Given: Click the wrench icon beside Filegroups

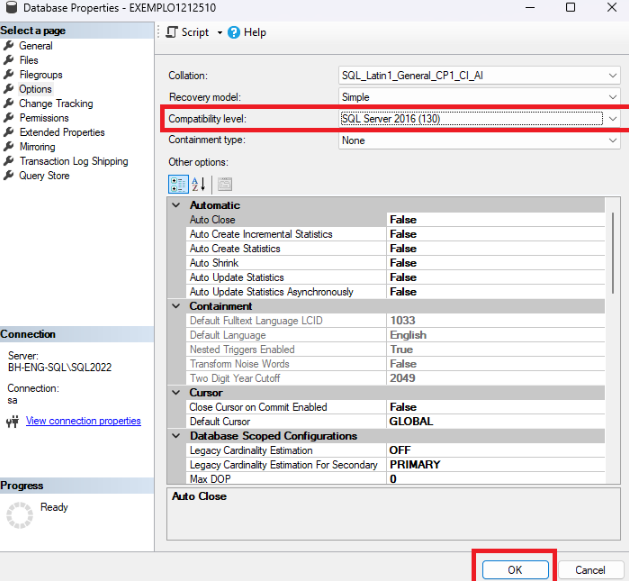Looking at the screenshot, I should [8, 75].
